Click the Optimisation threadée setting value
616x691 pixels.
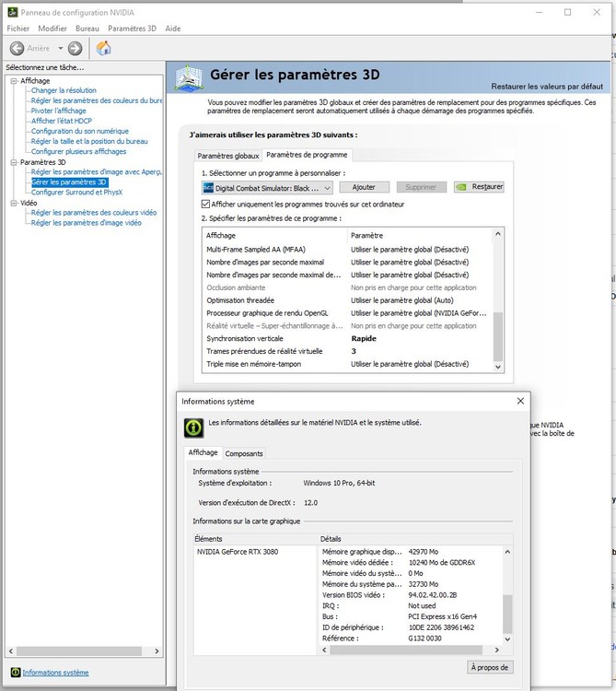point(402,300)
